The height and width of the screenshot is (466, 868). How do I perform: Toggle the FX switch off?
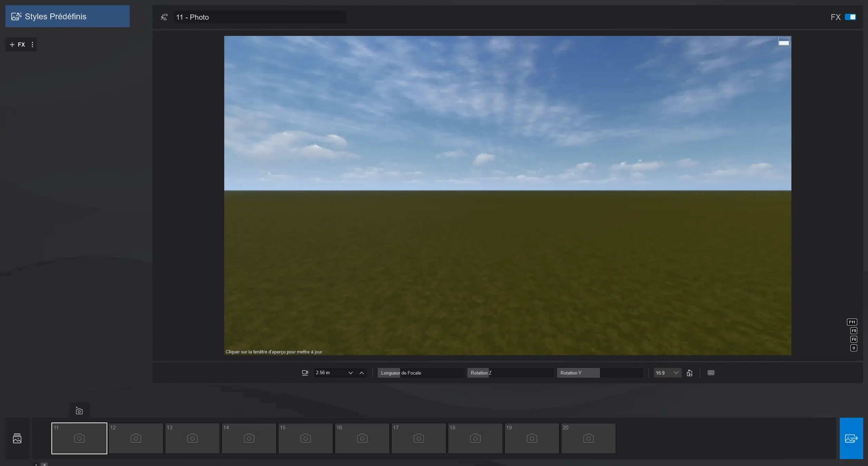850,17
